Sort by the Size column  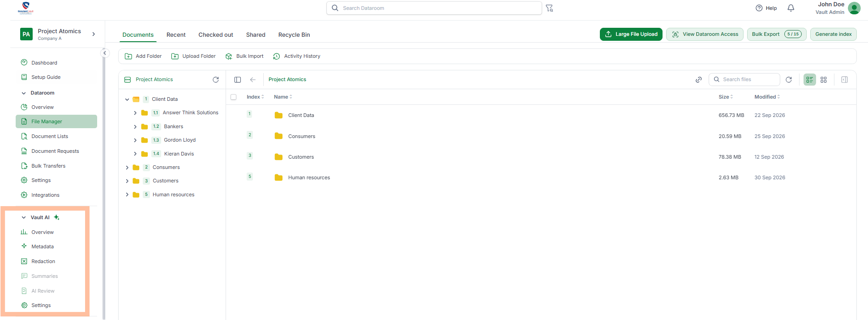(x=726, y=97)
